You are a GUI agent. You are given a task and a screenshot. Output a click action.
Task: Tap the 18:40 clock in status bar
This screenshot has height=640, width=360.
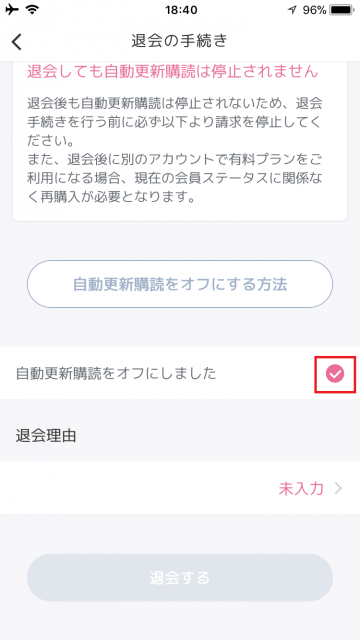point(181,10)
